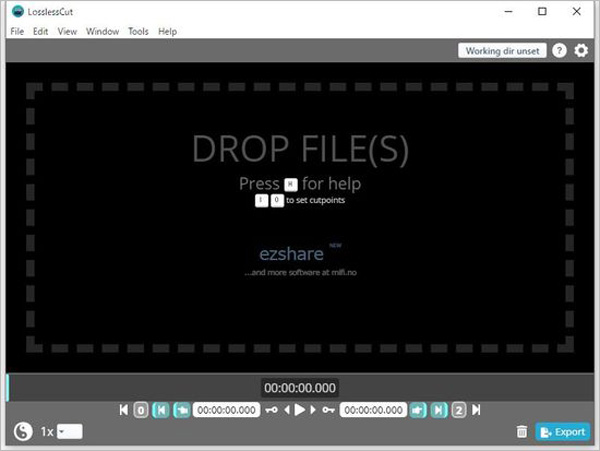Click the Export button

coord(562,432)
